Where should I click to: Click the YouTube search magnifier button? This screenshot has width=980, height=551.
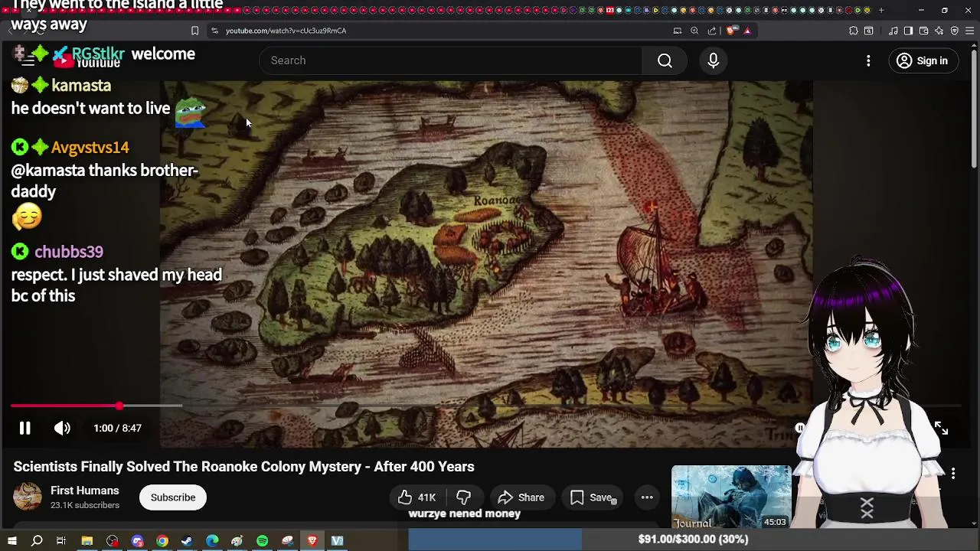coord(665,60)
